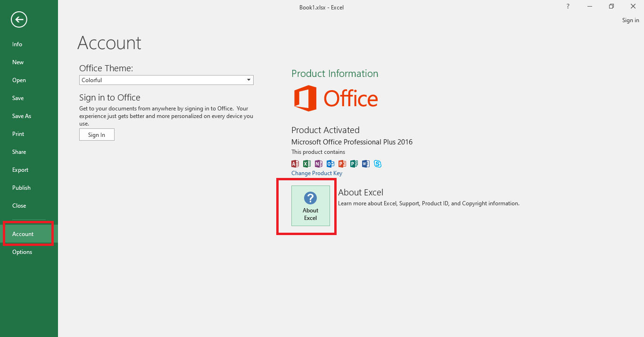Screen dimensions: 644x337
Task: Click the About Excel button
Action: click(311, 206)
